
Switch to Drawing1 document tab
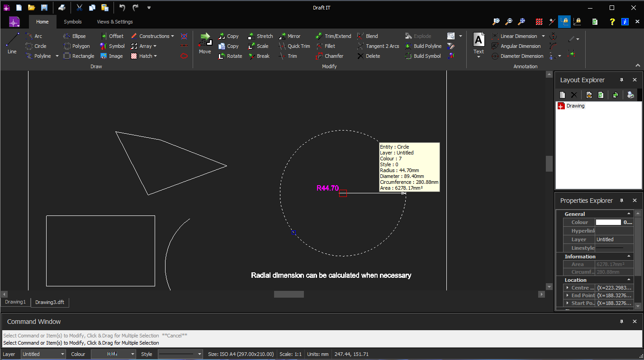pos(15,302)
